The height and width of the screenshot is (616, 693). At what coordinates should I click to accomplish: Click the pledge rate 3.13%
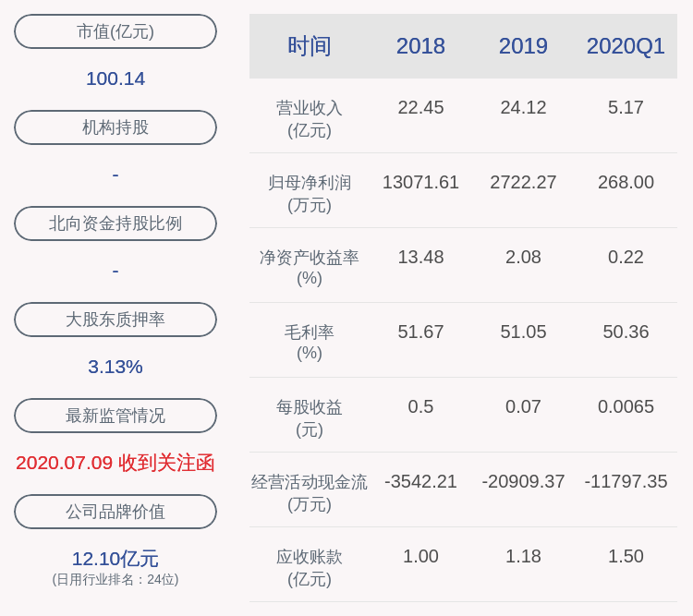point(115,367)
